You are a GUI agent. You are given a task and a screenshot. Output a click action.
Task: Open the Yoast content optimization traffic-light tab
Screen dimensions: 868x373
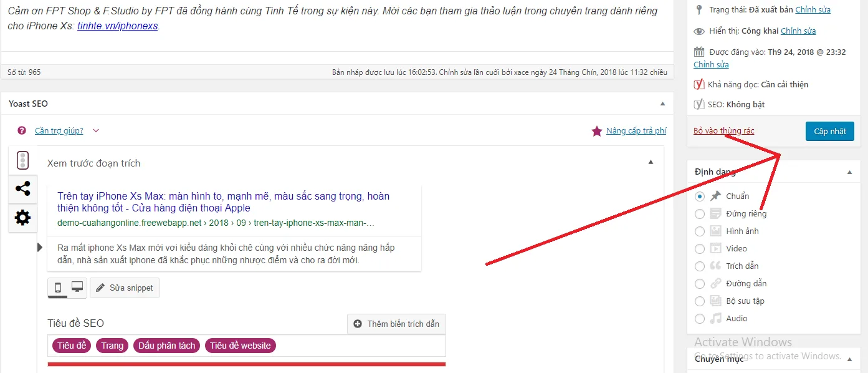pos(22,160)
